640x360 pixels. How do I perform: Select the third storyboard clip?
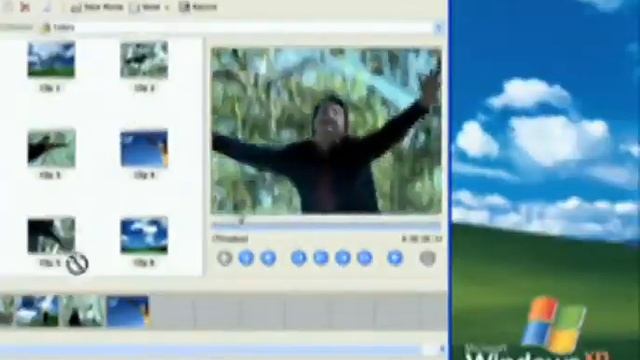[83, 311]
